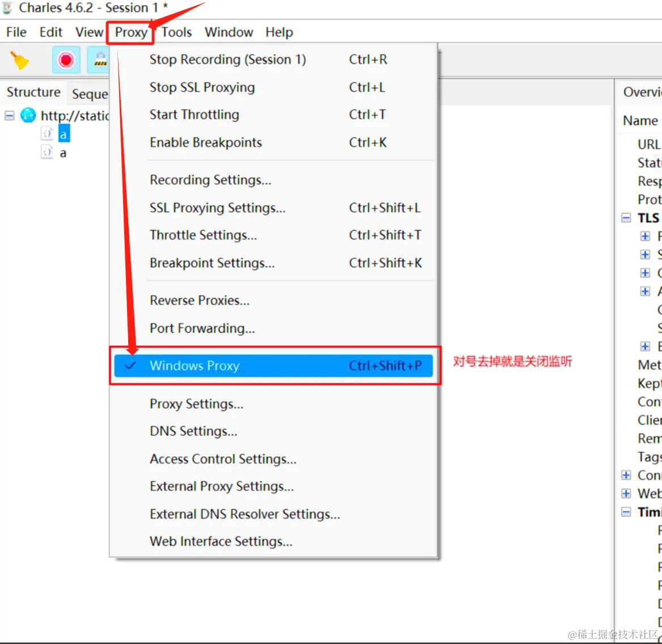Viewport: 662px width, 644px height.
Task: Open Reverse Proxies...
Action: coord(273,300)
